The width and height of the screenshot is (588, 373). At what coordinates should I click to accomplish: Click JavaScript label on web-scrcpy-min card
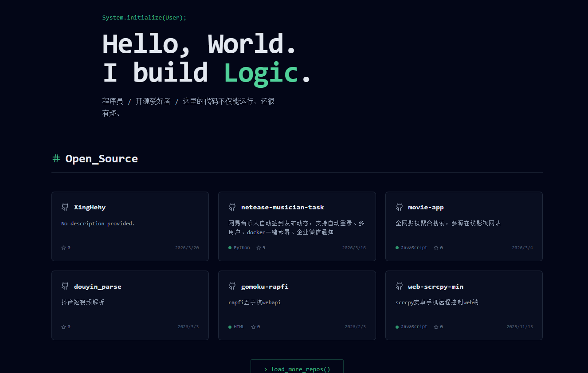click(x=414, y=327)
